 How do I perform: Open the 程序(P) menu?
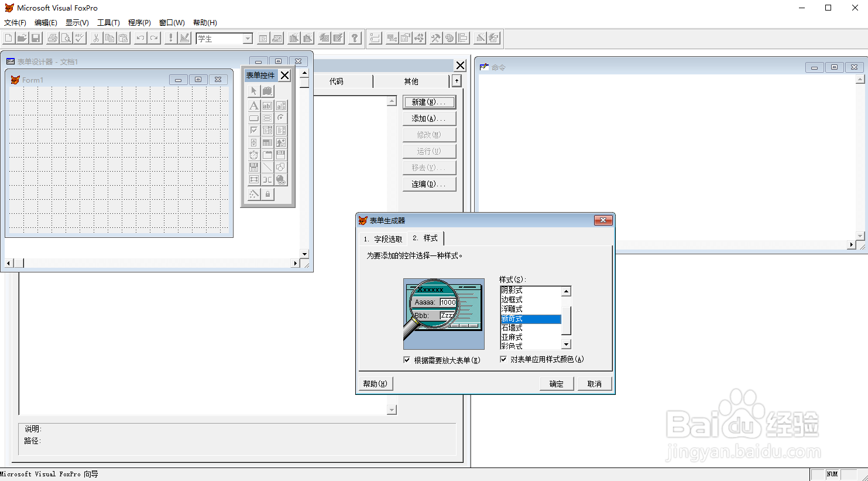point(139,23)
